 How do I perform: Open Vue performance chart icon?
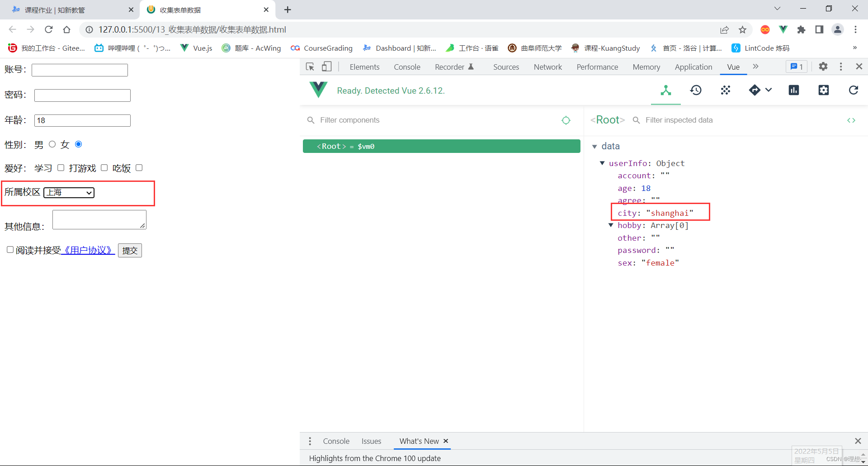[794, 90]
